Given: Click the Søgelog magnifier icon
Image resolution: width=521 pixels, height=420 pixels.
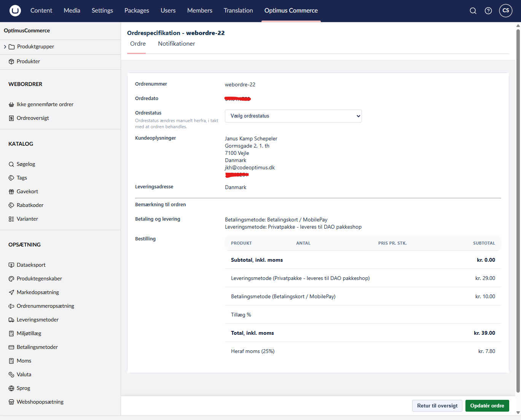Looking at the screenshot, I should [11, 164].
